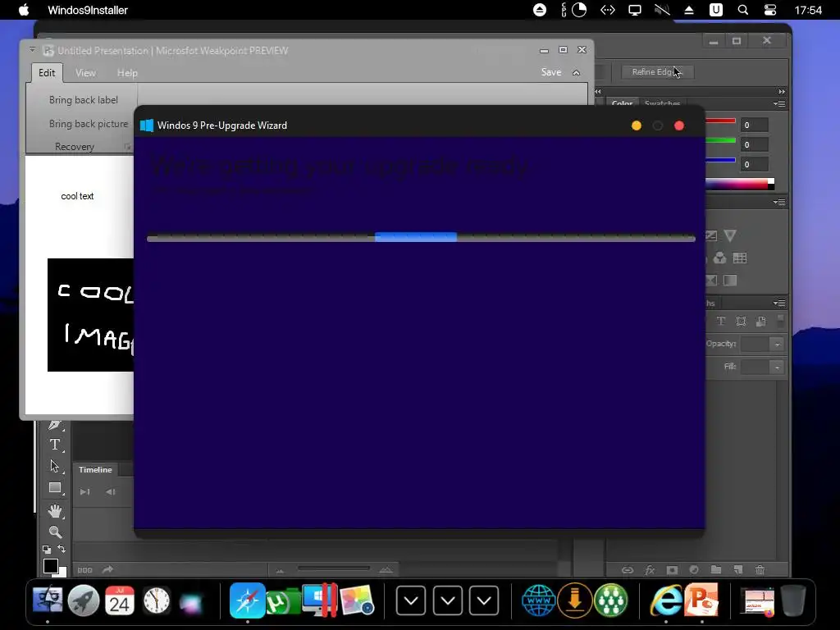
Task: Click the Windos 9 upgrade progress bar
Action: [421, 237]
